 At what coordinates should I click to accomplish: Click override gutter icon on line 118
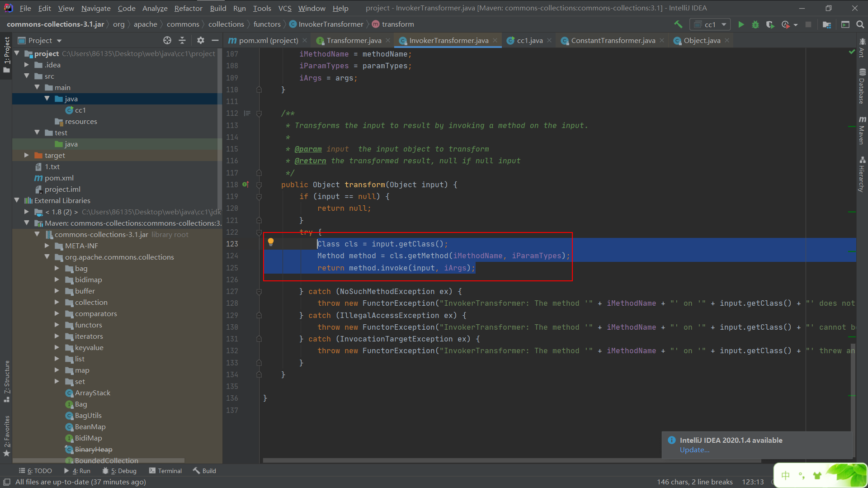point(245,185)
